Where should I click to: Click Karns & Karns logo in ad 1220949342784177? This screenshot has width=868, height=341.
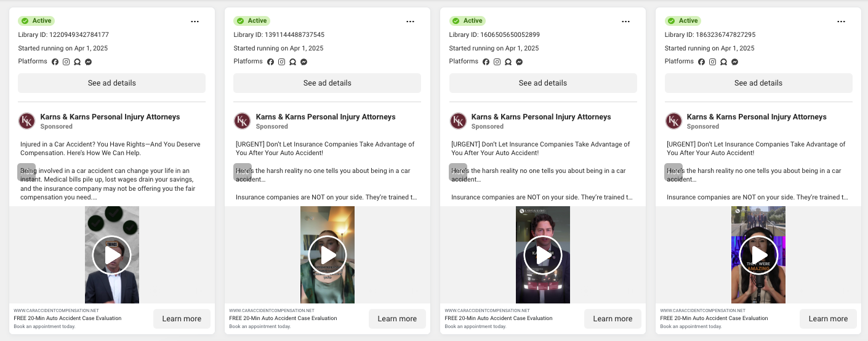27,121
